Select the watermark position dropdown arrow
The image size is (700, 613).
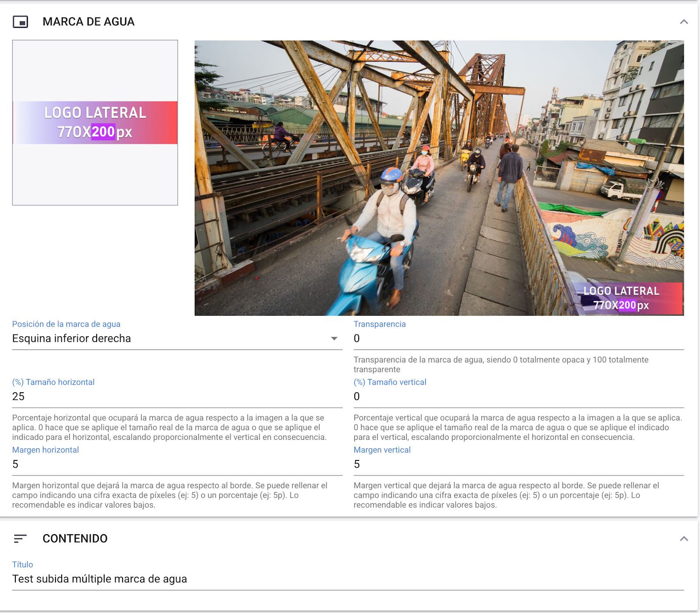pyautogui.click(x=334, y=338)
